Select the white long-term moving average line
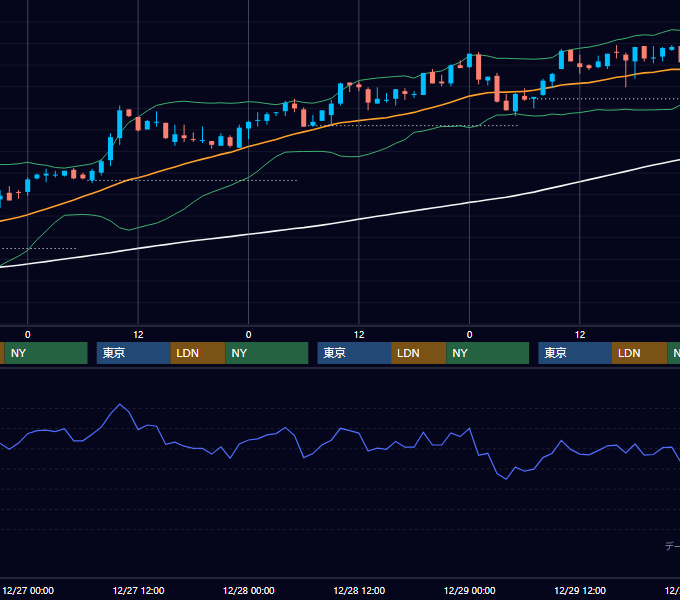 [359, 220]
